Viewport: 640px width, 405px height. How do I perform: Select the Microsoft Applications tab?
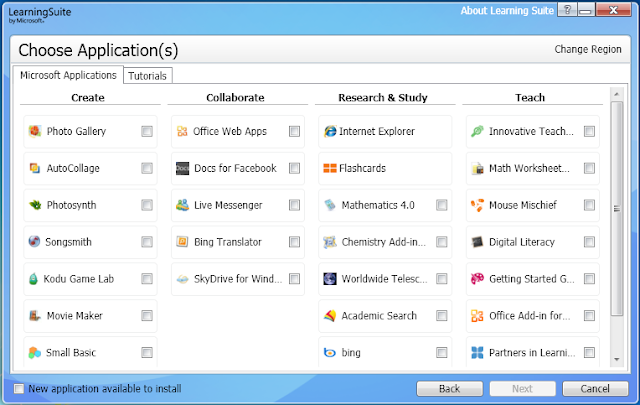tap(68, 75)
